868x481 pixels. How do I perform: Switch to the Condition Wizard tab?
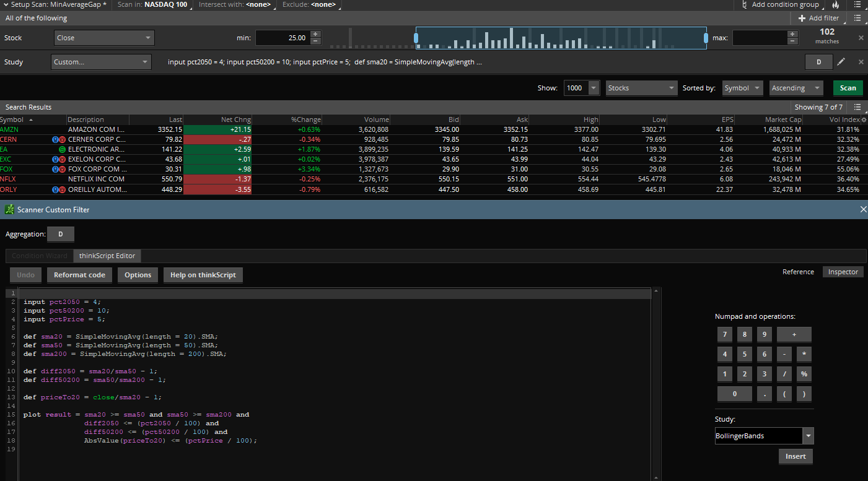[40, 256]
